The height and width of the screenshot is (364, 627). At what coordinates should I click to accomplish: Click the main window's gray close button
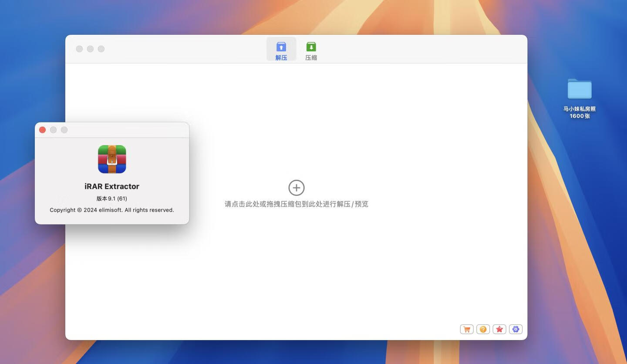pyautogui.click(x=79, y=49)
